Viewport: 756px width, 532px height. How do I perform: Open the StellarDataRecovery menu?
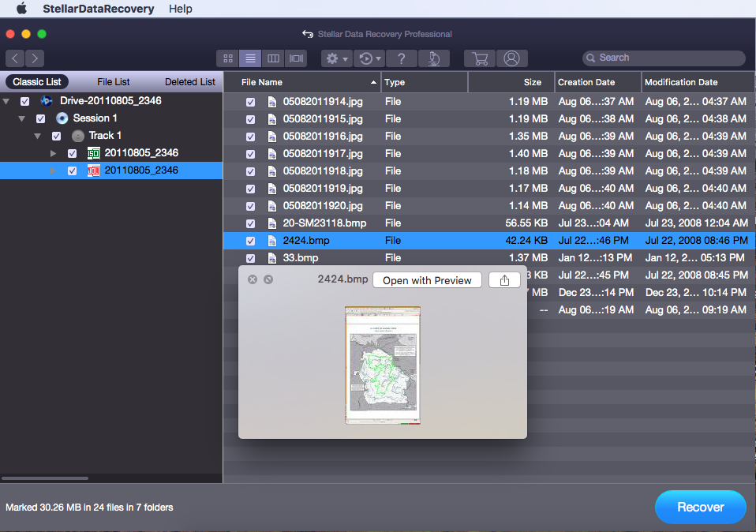pos(99,9)
